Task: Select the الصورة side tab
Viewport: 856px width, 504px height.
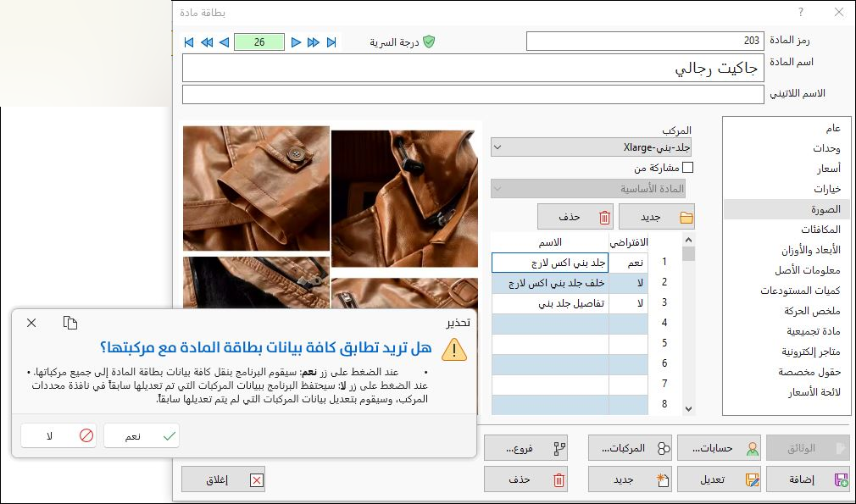Action: click(x=787, y=209)
